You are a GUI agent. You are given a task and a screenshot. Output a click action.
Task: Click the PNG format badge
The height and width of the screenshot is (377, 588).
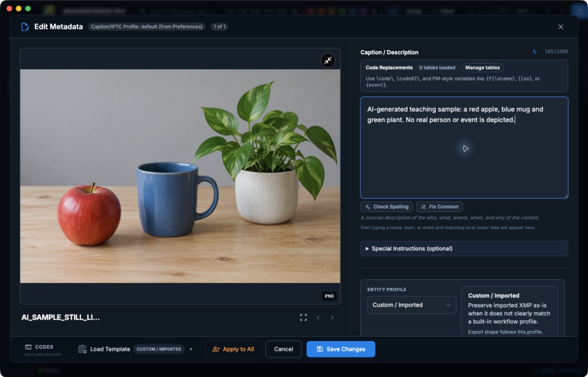pyautogui.click(x=329, y=296)
